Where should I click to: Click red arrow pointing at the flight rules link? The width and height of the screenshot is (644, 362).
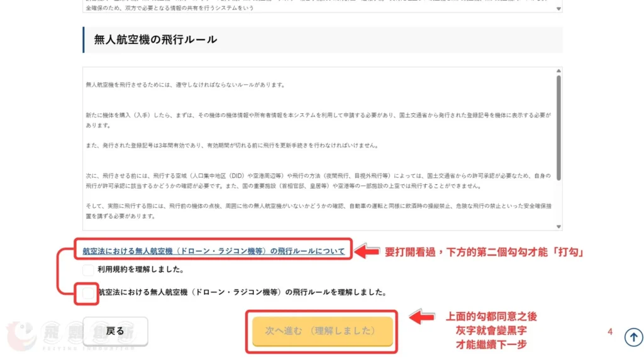tap(366, 252)
